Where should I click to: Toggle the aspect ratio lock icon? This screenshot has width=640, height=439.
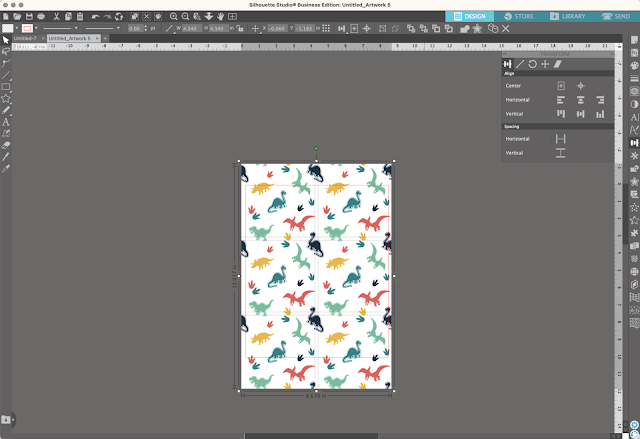coord(240,29)
